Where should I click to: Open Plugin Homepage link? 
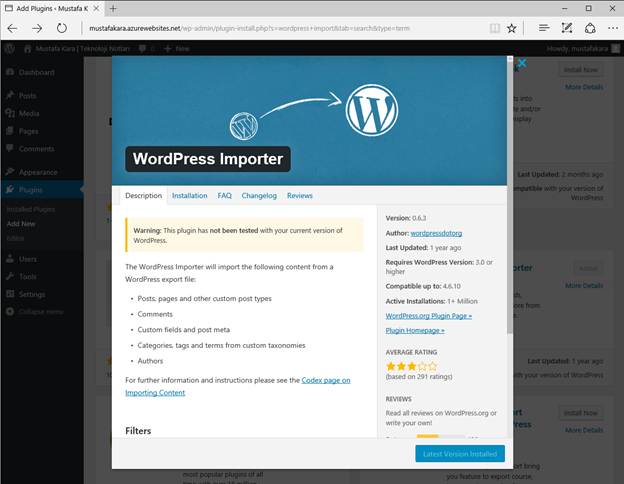coord(415,331)
